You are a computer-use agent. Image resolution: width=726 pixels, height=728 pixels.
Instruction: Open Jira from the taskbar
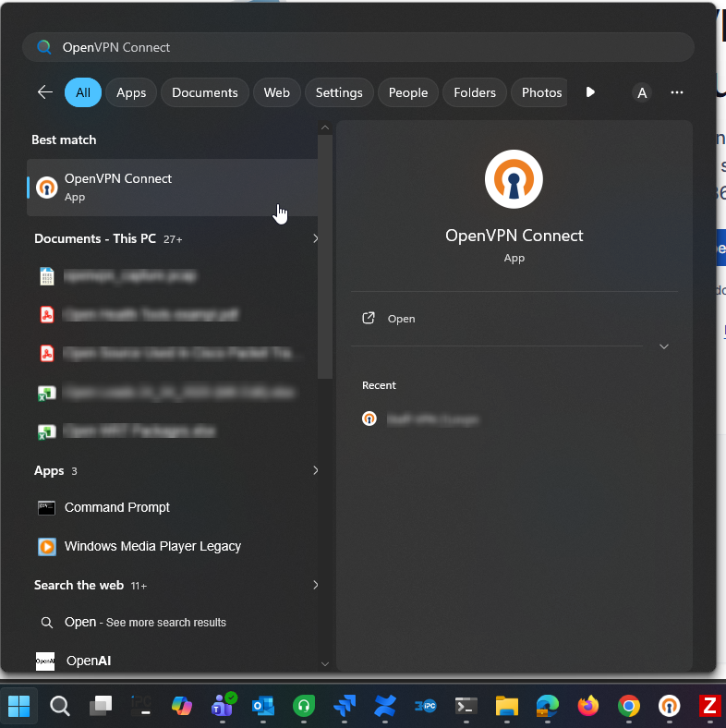coord(345,706)
